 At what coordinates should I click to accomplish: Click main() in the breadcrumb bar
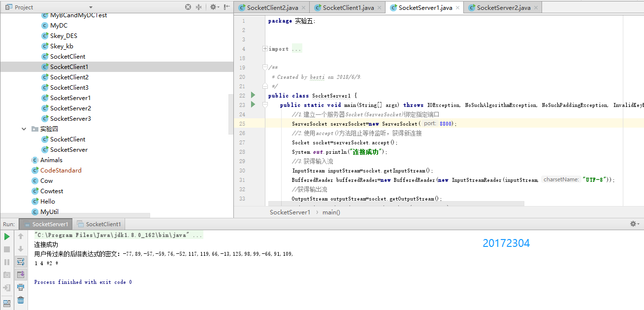pos(331,212)
